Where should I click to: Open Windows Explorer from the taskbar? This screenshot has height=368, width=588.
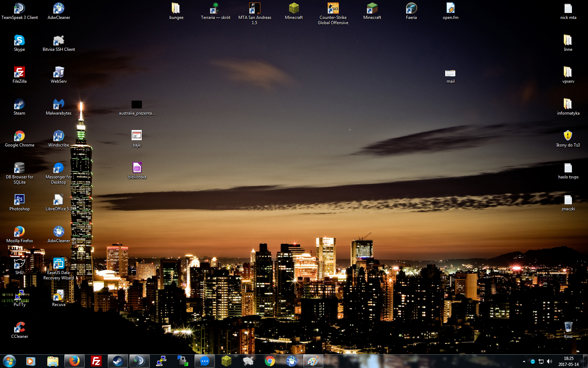(52, 361)
